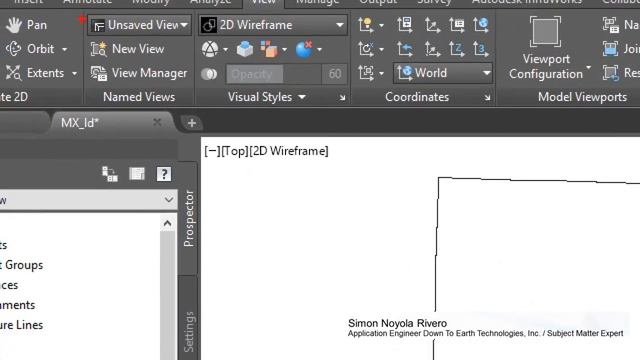Start the Orbit tool
This screenshot has height=360, width=640.
[x=30, y=49]
